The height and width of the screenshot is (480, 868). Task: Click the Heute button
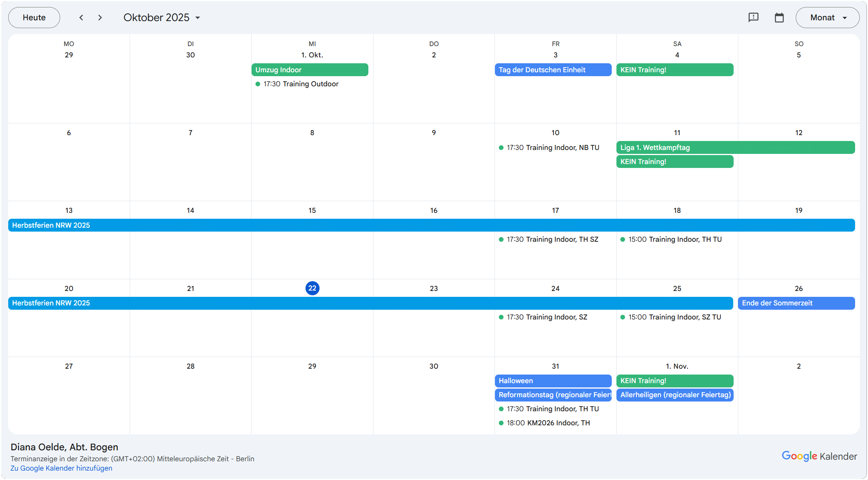34,17
